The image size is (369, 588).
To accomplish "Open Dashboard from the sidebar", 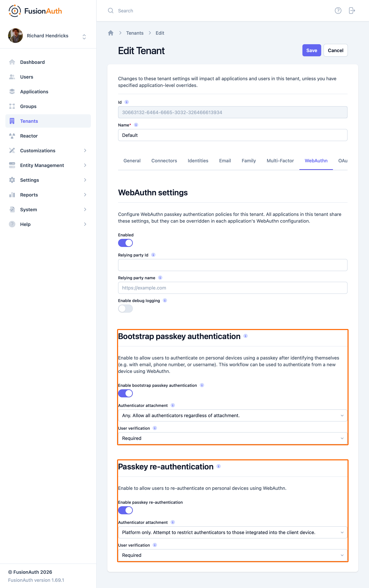I will coord(48,62).
